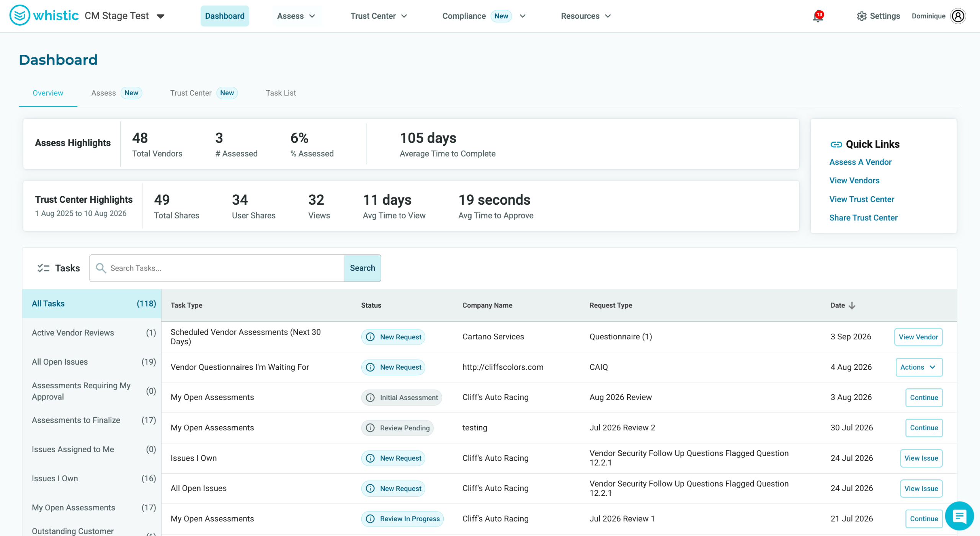Click the Tasks checklist icon
This screenshot has height=536, width=980.
click(43, 268)
